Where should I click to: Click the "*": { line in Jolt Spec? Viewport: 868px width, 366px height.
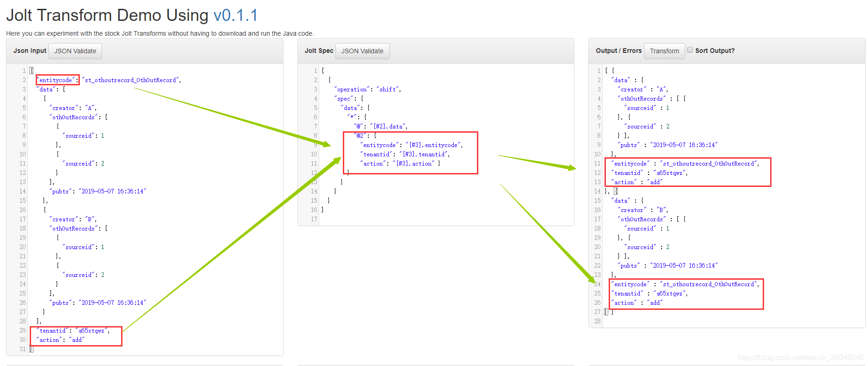[357, 117]
